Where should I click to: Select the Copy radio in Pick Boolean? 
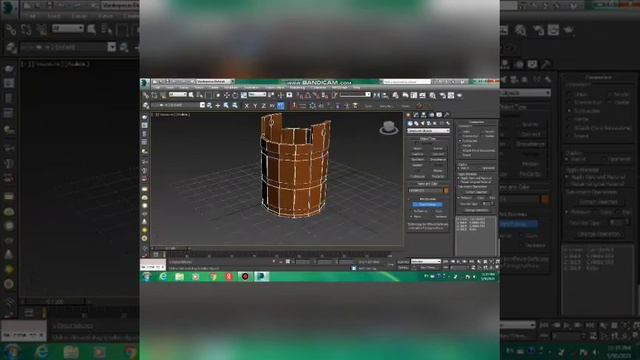click(433, 211)
